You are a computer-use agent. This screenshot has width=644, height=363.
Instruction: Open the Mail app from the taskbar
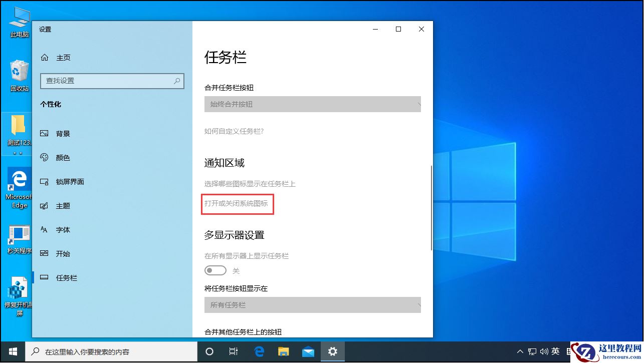point(308,352)
